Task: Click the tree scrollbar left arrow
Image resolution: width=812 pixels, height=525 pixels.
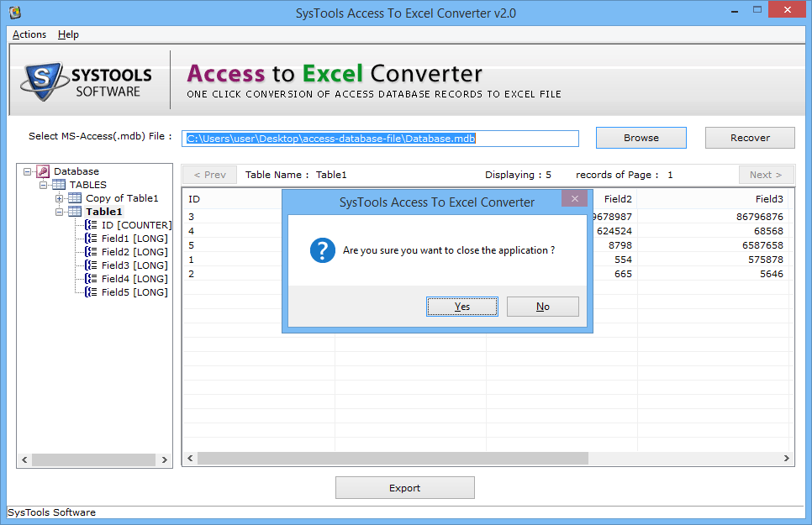Action: point(24,459)
